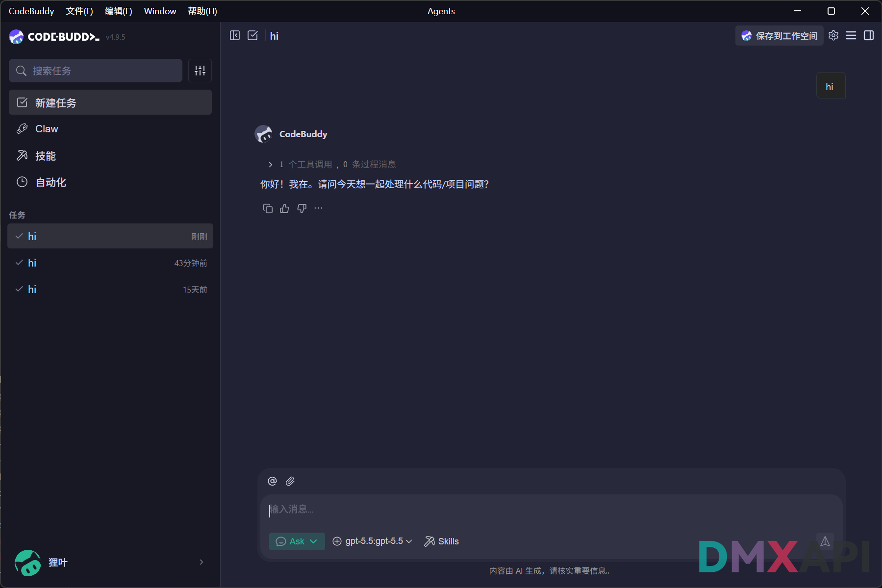
Task: Click the Skills button in input bar
Action: (x=441, y=541)
